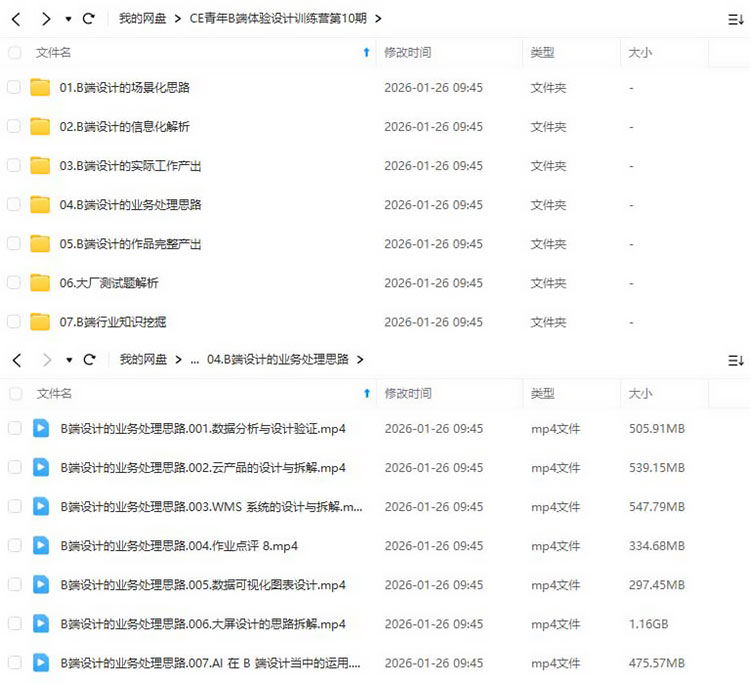
Task: Sort lower file list by 大小 column
Action: pos(640,394)
